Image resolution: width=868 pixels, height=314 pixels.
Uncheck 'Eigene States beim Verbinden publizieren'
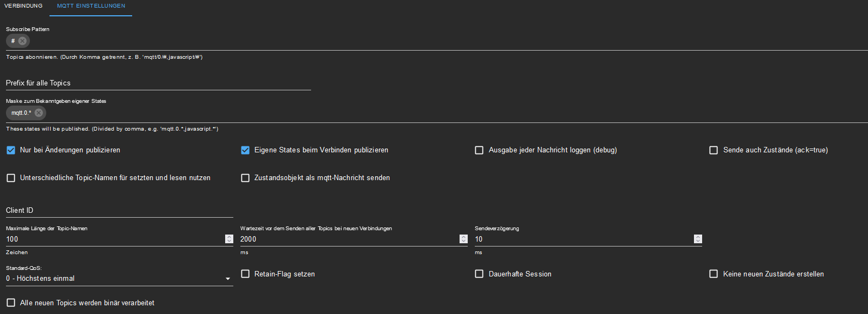245,150
